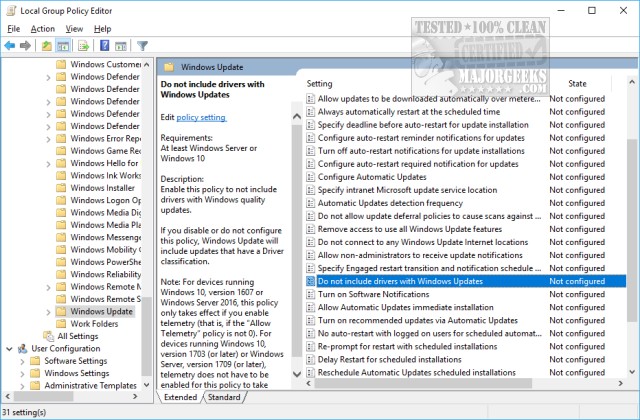The height and width of the screenshot is (420, 640).
Task: Open the Action menu
Action: (x=42, y=29)
